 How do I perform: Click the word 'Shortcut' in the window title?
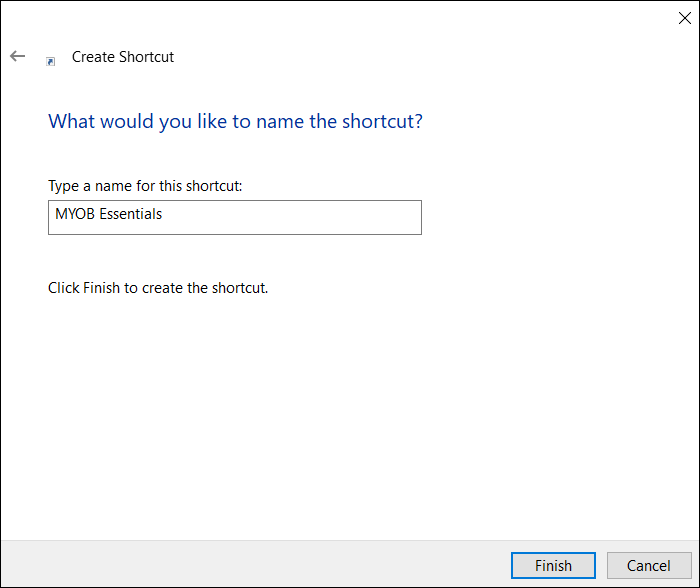coord(146,57)
